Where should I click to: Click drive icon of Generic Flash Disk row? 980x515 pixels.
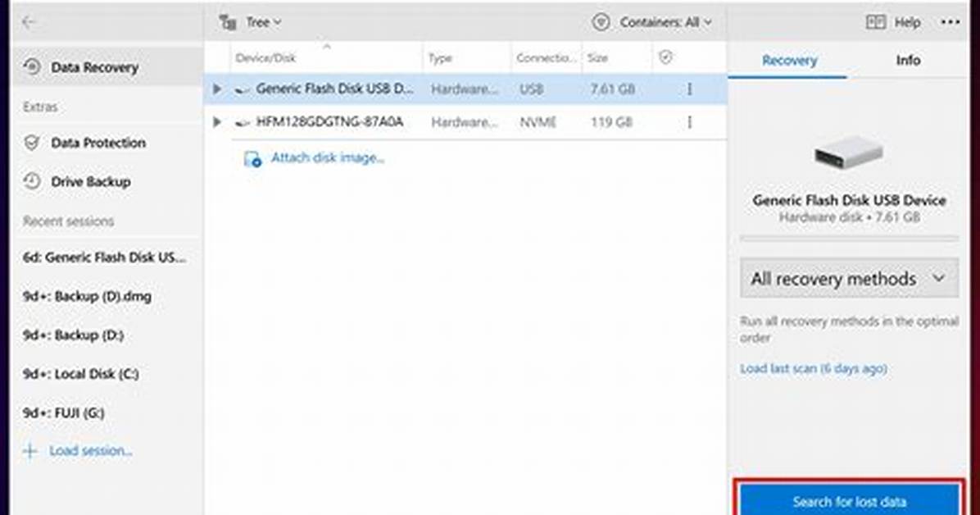click(x=242, y=90)
